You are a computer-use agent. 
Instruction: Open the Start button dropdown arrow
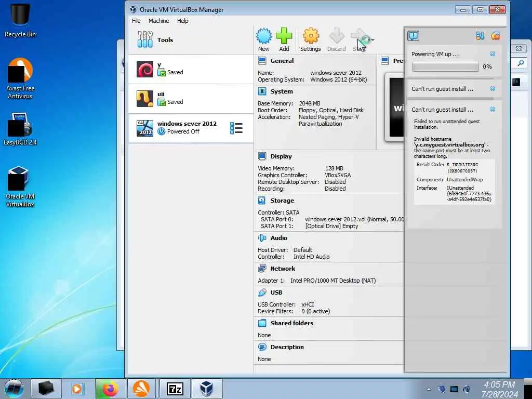pos(373,40)
